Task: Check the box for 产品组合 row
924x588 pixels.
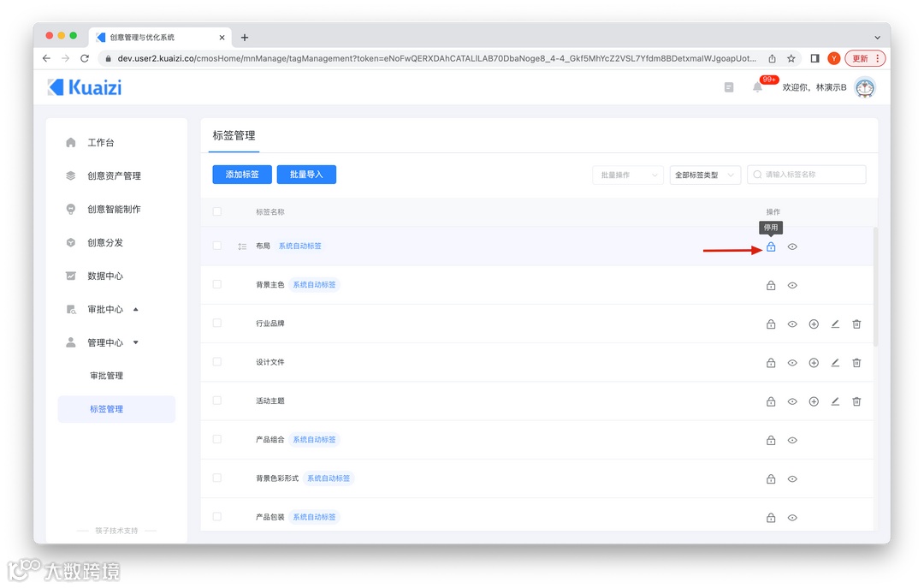Action: point(216,439)
